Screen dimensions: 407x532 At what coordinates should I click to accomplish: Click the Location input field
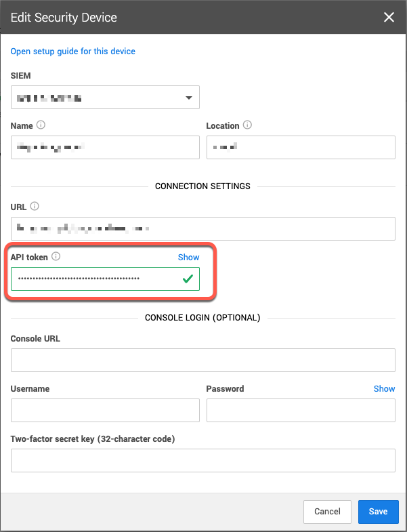tap(301, 147)
